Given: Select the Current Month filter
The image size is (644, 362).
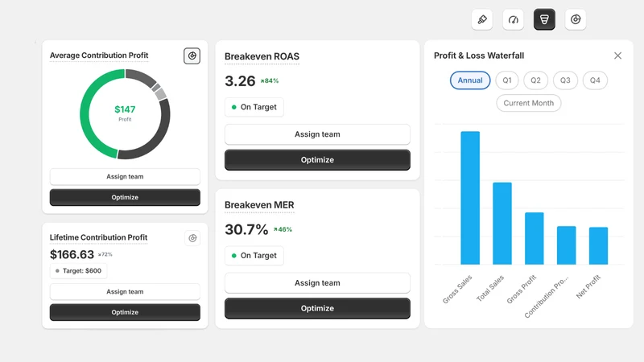Looking at the screenshot, I should pos(529,103).
